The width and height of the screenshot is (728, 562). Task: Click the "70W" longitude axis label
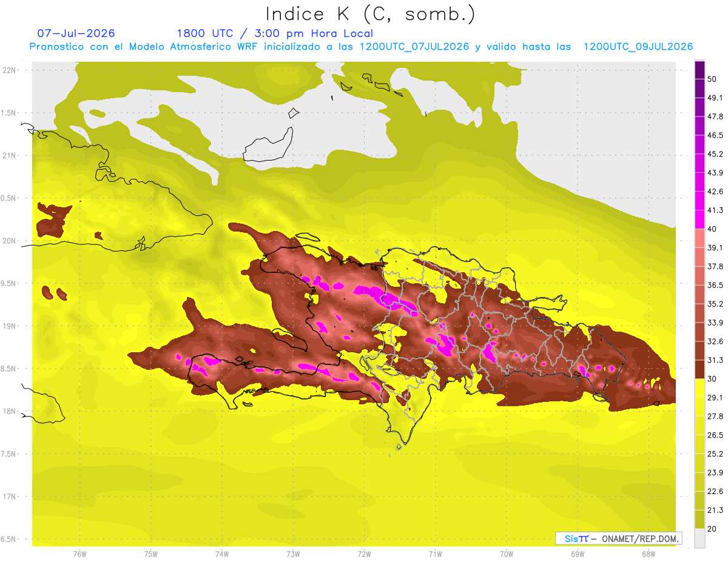507,554
